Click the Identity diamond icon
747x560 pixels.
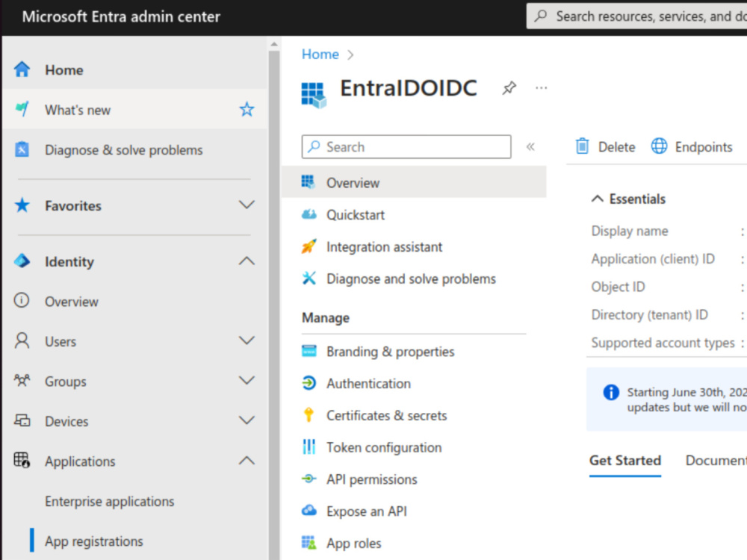(22, 261)
